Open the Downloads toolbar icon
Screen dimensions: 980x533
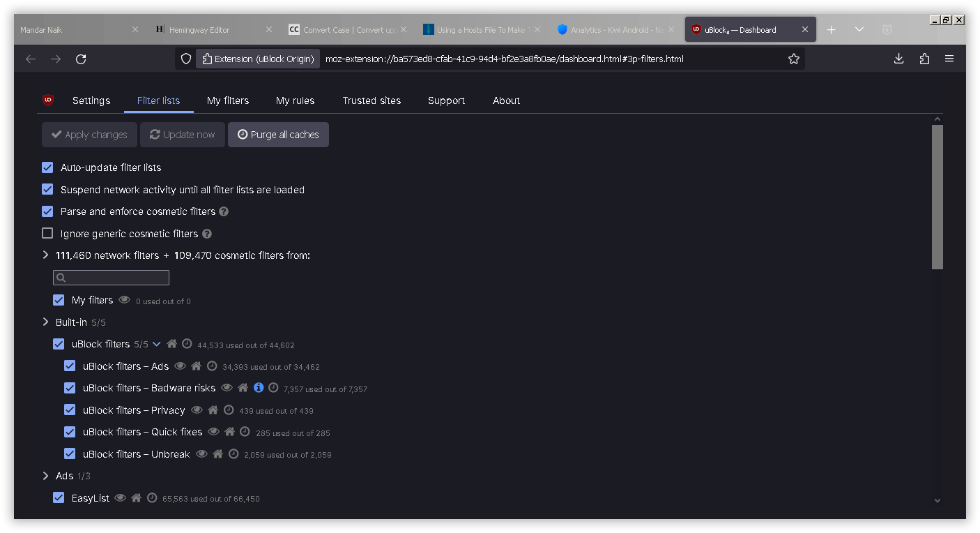(x=898, y=59)
